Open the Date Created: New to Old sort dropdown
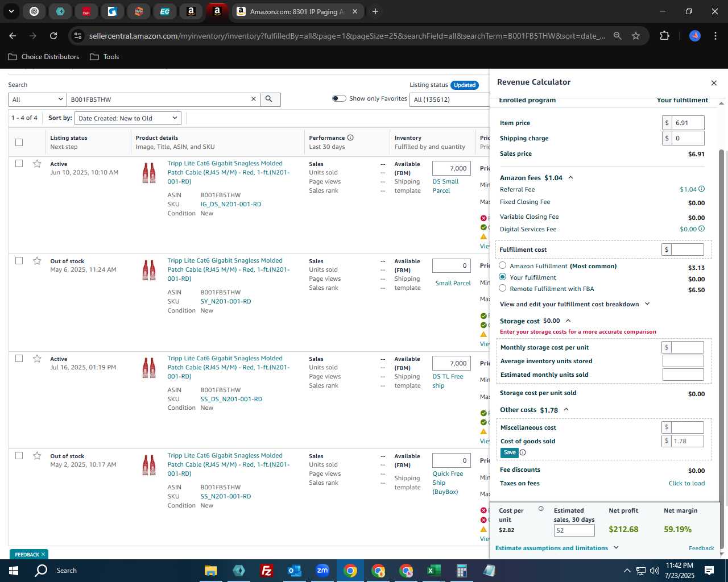This screenshot has height=582, width=728. 128,118
